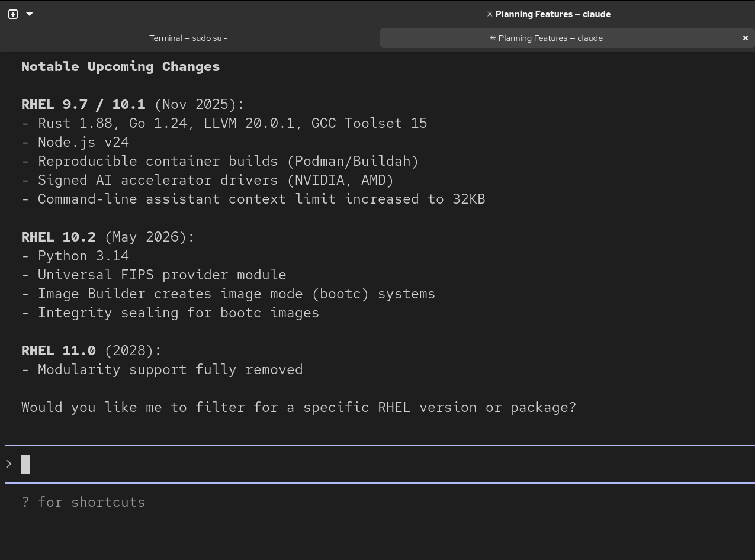Click the "Notable Upcoming Changes" heading
The height and width of the screenshot is (560, 755).
[x=120, y=66]
